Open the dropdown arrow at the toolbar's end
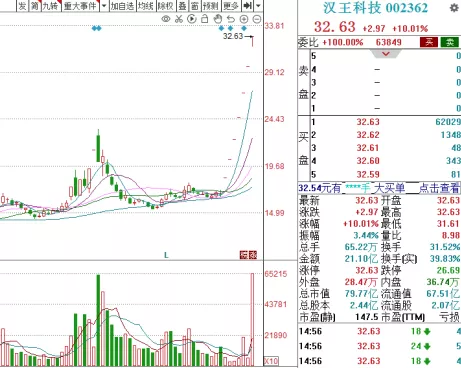 pos(258,6)
